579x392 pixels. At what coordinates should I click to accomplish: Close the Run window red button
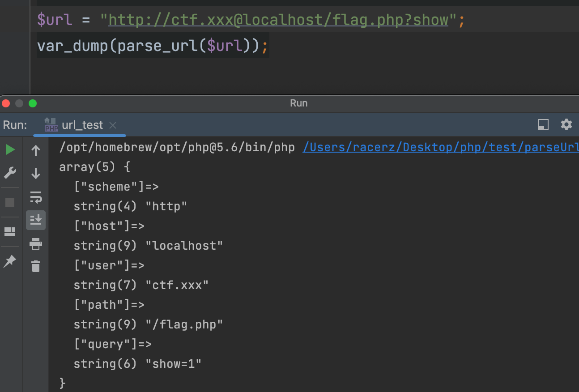point(6,103)
